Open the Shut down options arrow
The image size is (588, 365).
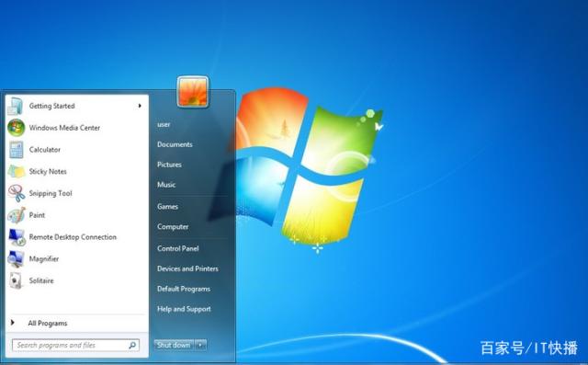(x=200, y=345)
